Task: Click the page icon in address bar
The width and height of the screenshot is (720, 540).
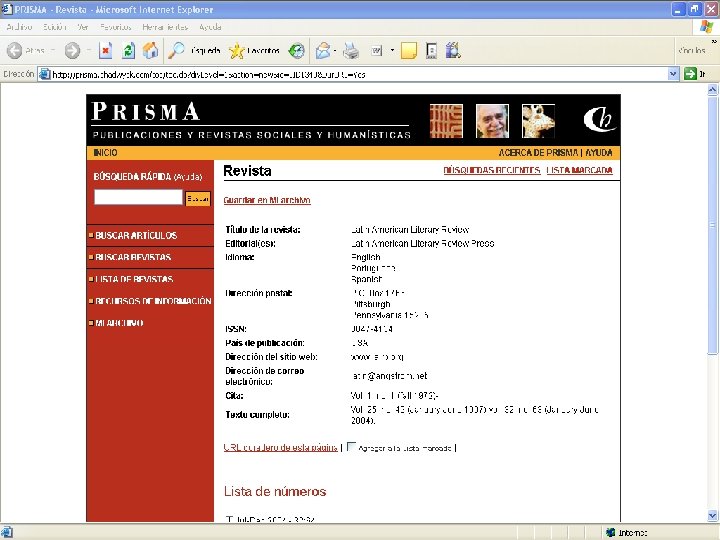Action: 45,74
